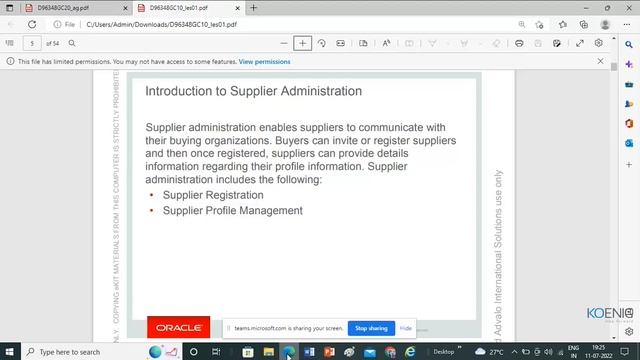The width and height of the screenshot is (640, 360).
Task: Click the page number input field
Action: click(x=32, y=43)
